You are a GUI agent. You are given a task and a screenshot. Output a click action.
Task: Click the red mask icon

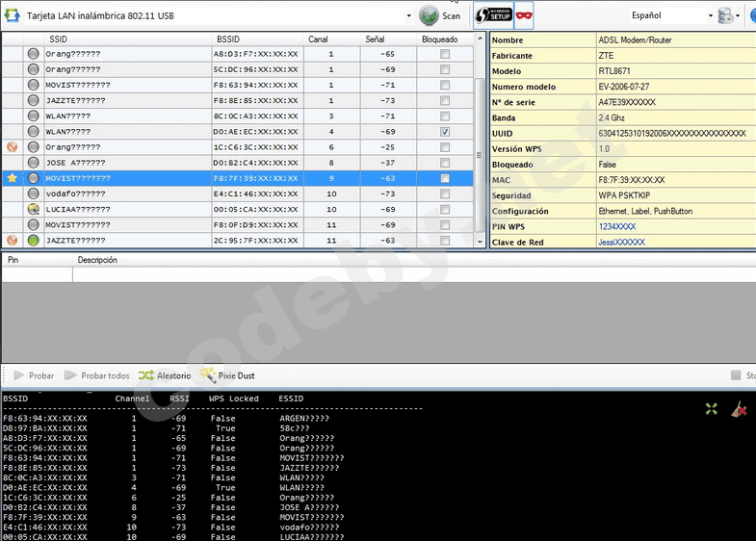pyautogui.click(x=525, y=15)
